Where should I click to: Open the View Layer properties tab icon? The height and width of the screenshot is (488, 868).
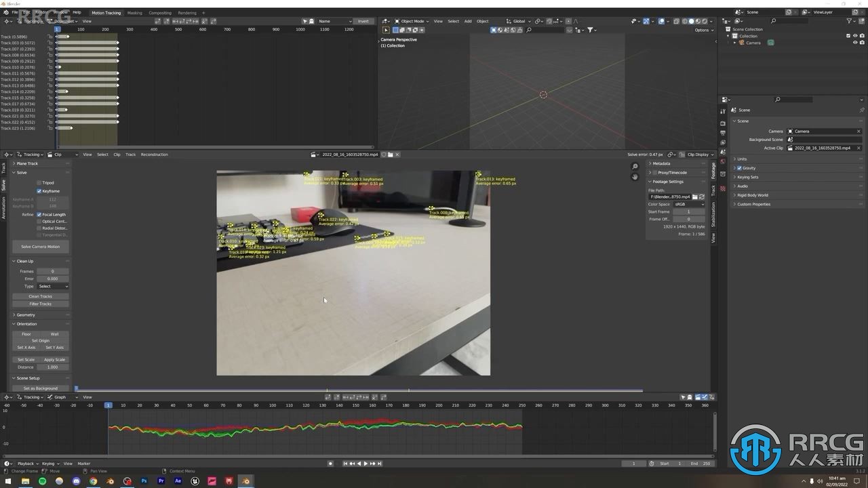pos(723,142)
